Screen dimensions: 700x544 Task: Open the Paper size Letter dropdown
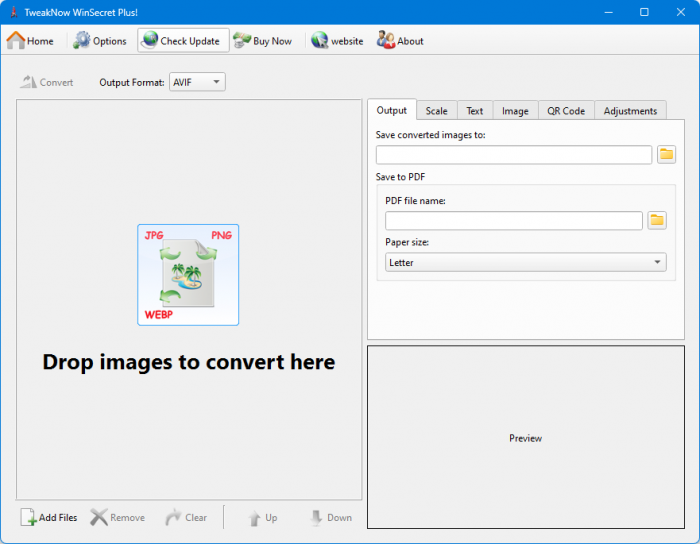click(526, 262)
